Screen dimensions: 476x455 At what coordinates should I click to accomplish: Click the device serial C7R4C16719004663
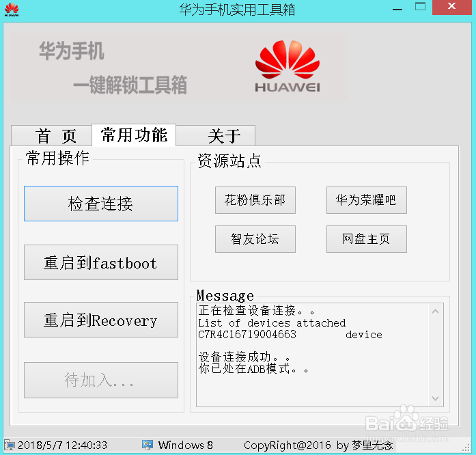[247, 334]
